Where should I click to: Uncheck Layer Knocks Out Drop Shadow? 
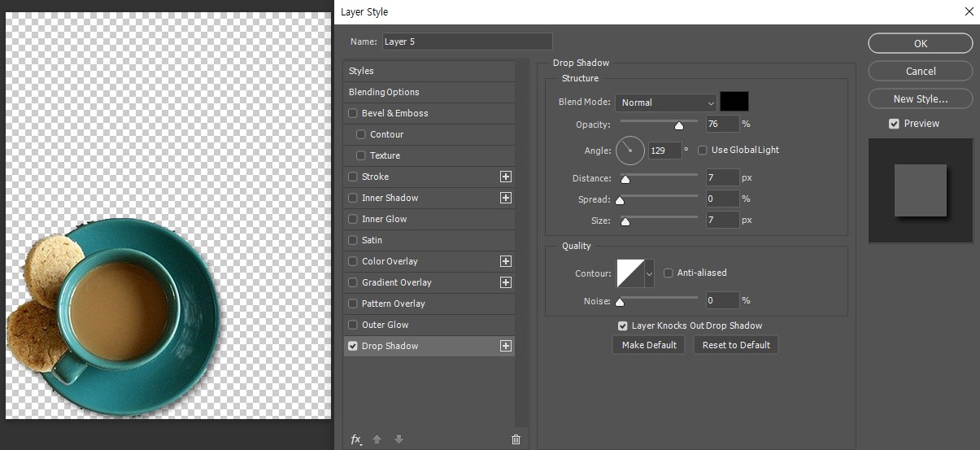(623, 325)
